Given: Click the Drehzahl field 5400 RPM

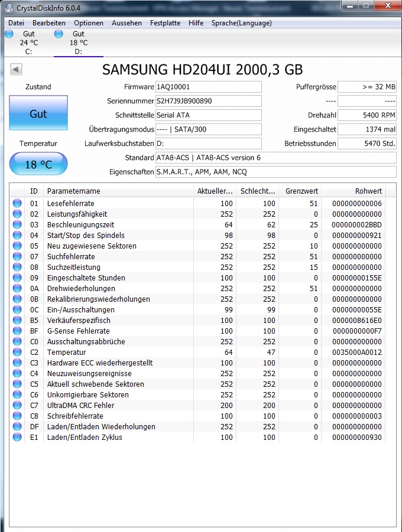Looking at the screenshot, I should (x=367, y=115).
